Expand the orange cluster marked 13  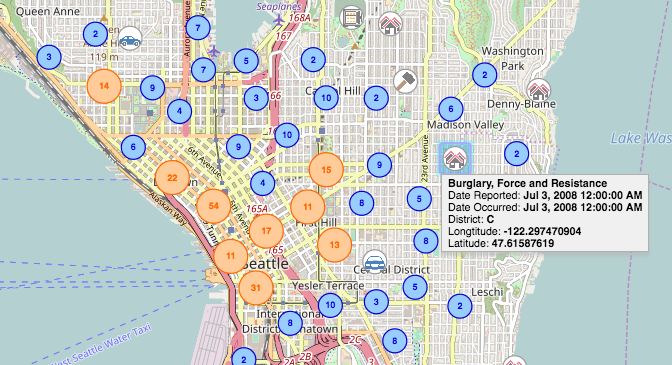pos(334,245)
